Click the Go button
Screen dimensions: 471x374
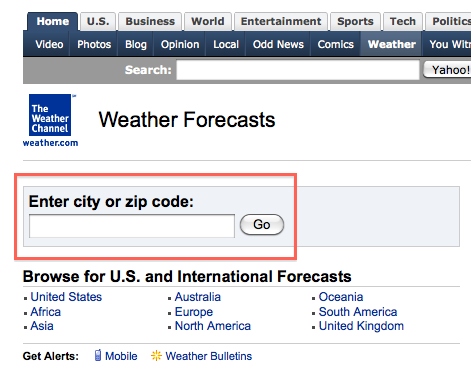click(262, 225)
